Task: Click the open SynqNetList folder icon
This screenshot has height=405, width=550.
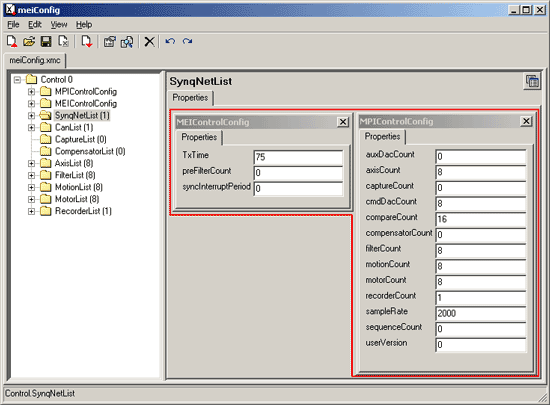Action: coord(46,115)
